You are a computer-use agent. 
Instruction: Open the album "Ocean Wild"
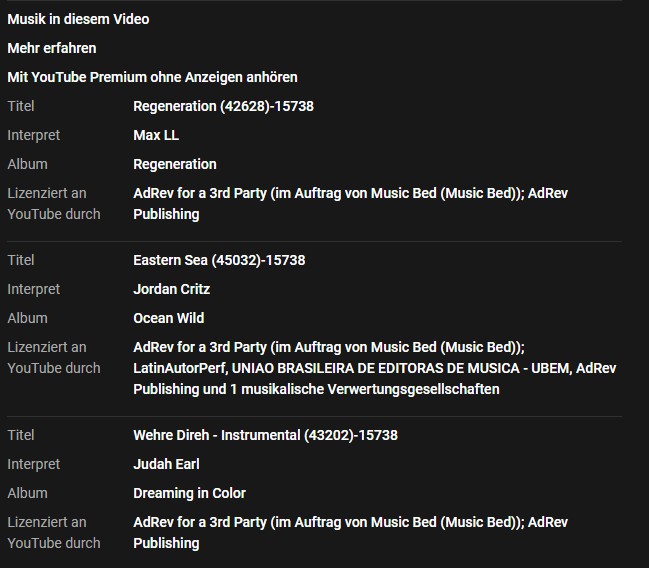click(x=168, y=318)
